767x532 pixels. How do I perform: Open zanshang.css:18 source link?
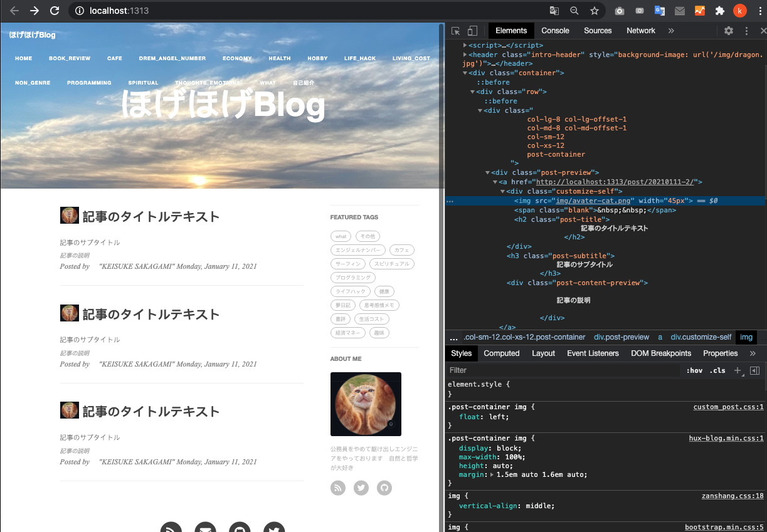point(733,496)
